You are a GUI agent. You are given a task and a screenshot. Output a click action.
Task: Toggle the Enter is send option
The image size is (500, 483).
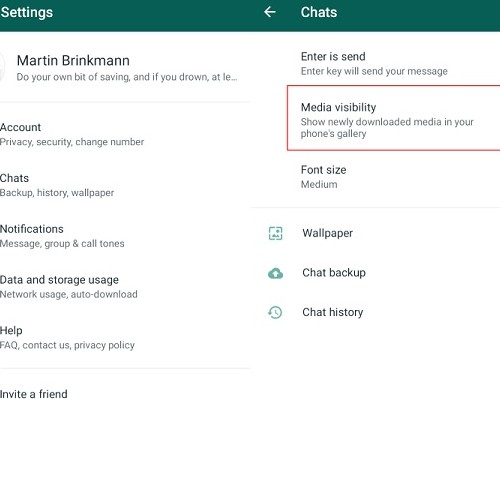tap(375, 64)
